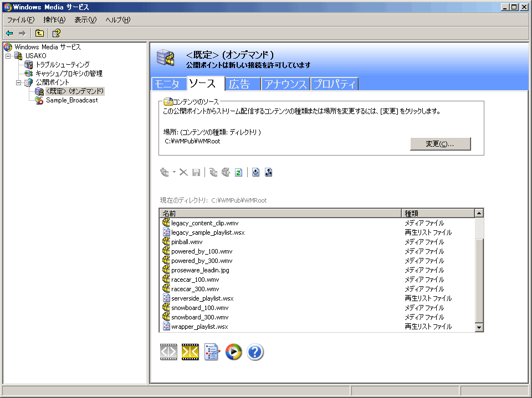Collapse the USAKO server node
This screenshot has width=532, height=398.
(x=8, y=56)
